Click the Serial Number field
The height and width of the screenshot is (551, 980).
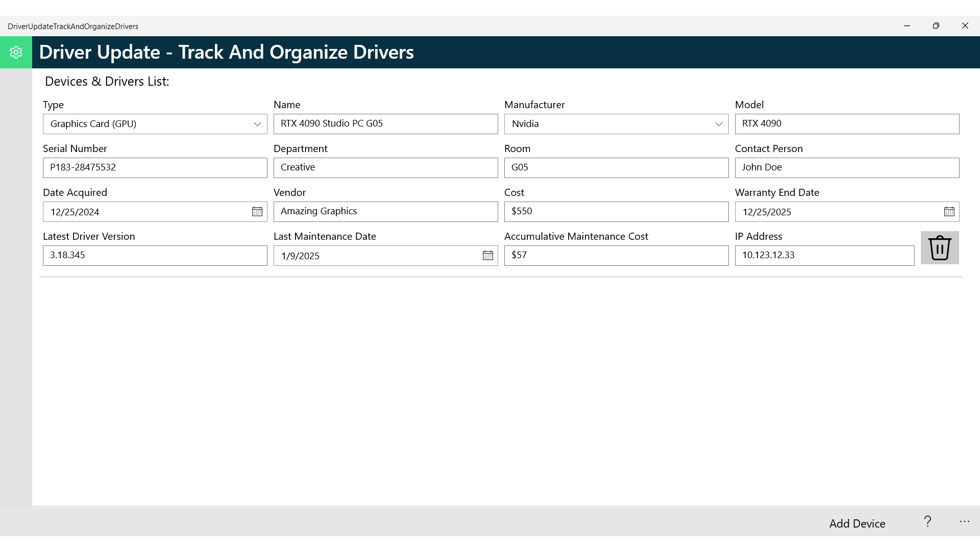[155, 167]
